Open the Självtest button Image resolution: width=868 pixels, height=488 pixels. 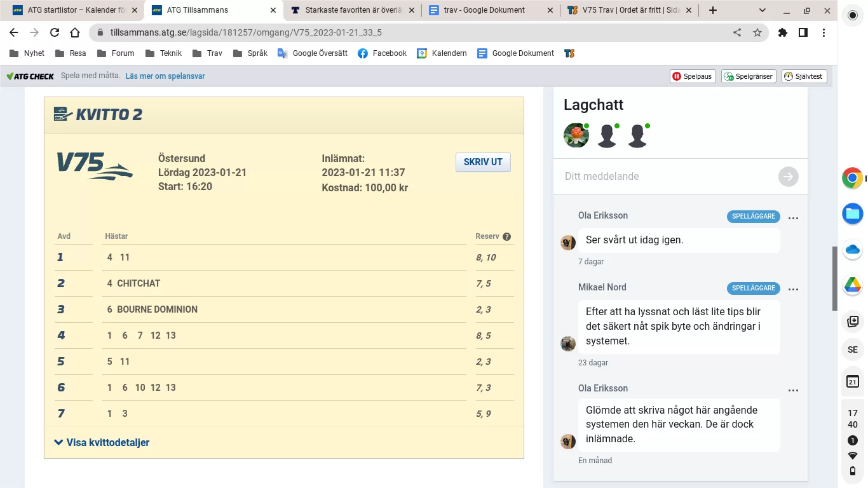pyautogui.click(x=804, y=76)
